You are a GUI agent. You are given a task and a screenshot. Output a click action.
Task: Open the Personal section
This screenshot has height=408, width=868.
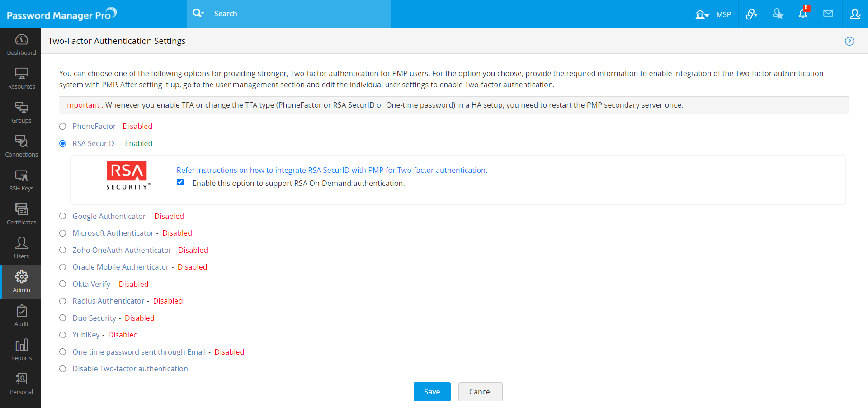pos(21,384)
